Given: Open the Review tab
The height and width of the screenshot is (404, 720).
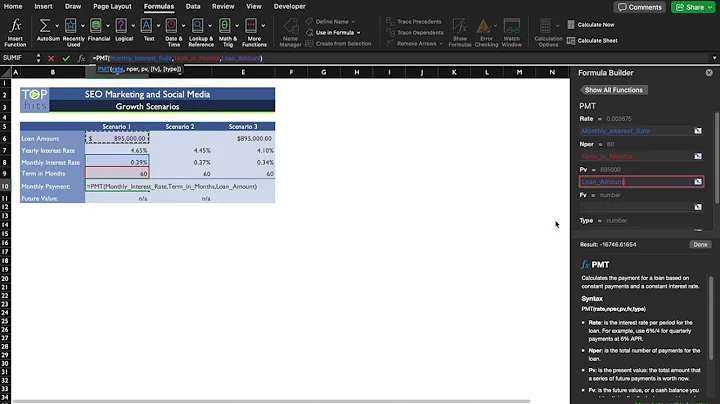Looking at the screenshot, I should coord(223,6).
